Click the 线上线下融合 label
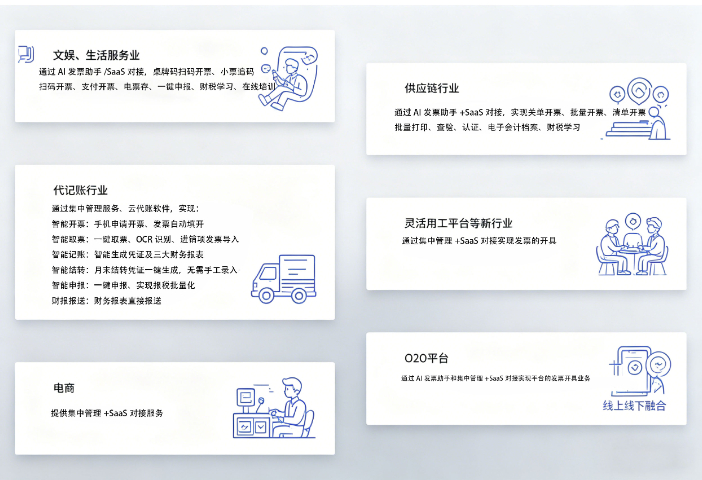The height and width of the screenshot is (480, 702). pyautogui.click(x=634, y=406)
